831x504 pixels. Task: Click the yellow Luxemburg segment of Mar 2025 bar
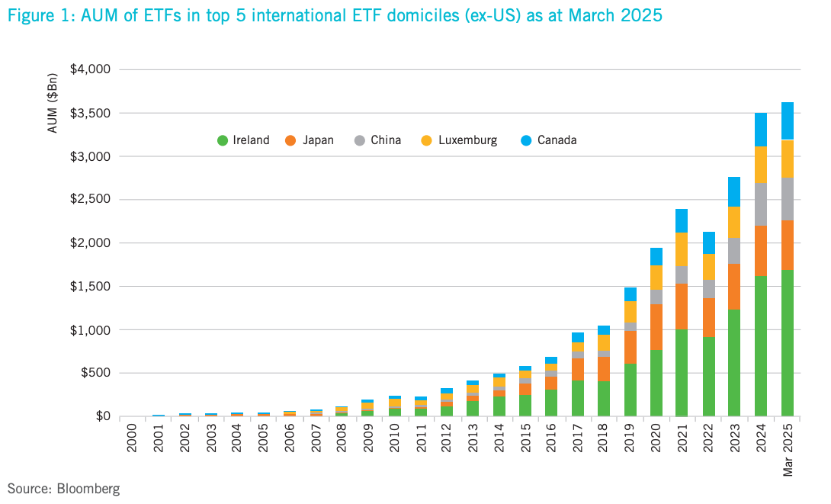coord(788,159)
